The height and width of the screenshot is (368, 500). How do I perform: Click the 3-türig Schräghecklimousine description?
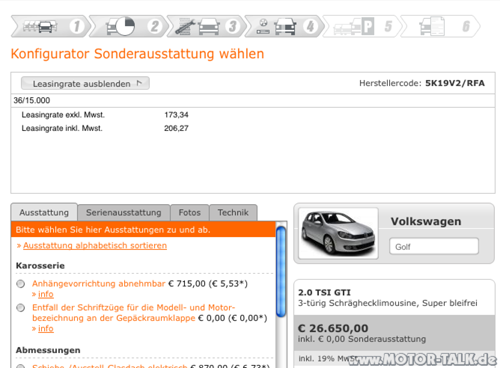click(388, 303)
